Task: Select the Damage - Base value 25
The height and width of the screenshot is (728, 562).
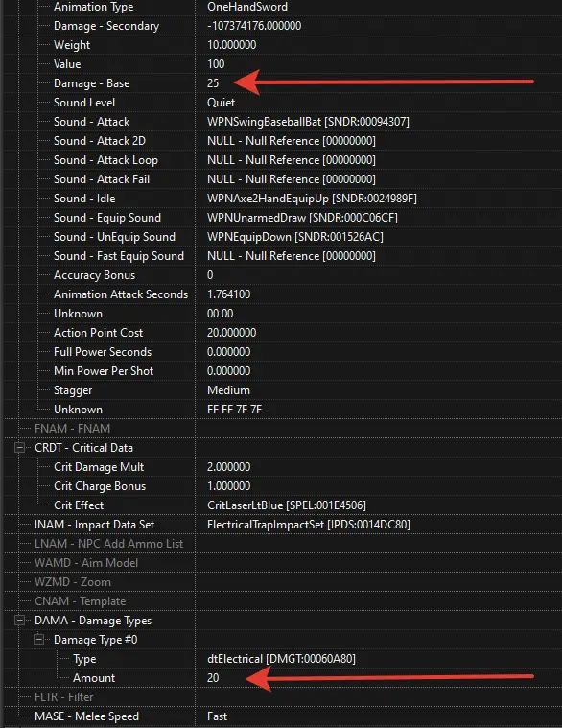Action: (x=213, y=83)
